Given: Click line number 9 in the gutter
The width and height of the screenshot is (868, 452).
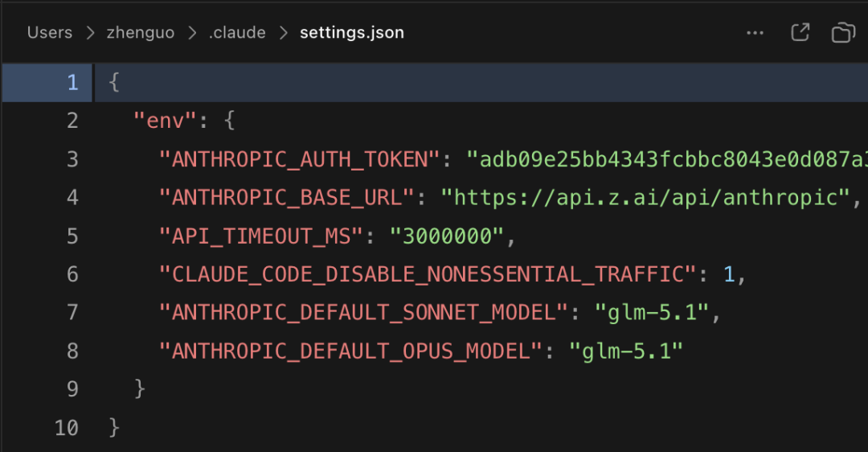Looking at the screenshot, I should (x=72, y=389).
